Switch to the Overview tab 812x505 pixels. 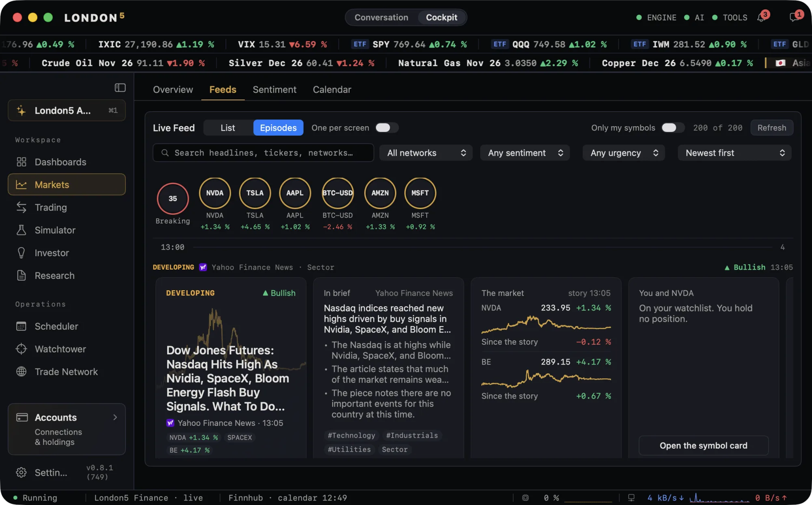point(173,90)
